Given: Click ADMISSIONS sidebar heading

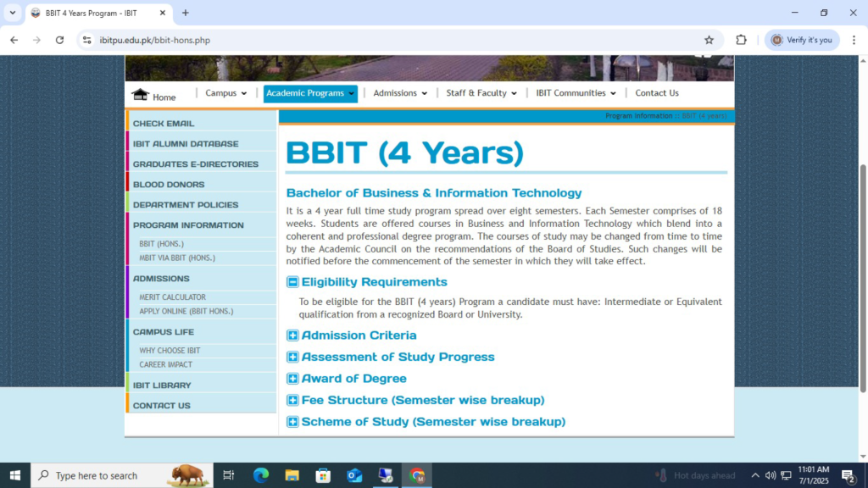Looking at the screenshot, I should coord(161,278).
